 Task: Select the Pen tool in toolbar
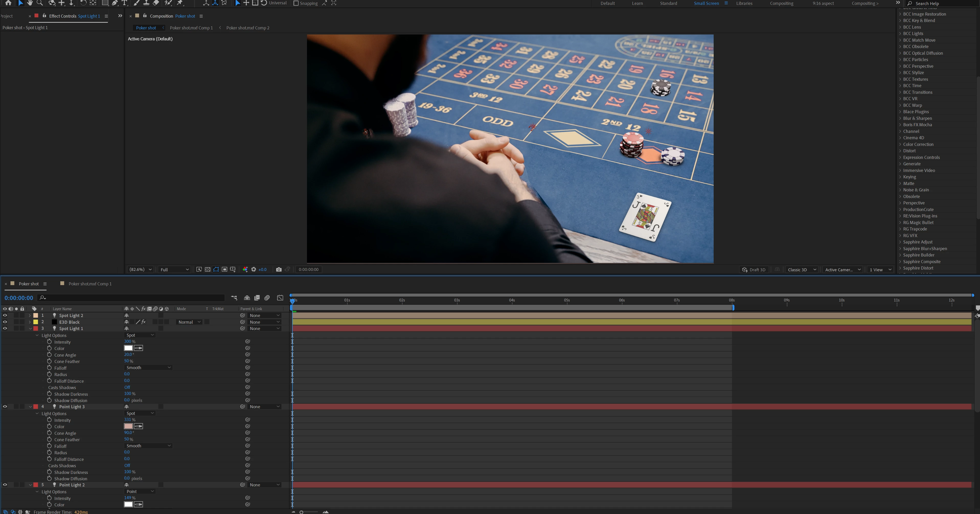pos(115,3)
